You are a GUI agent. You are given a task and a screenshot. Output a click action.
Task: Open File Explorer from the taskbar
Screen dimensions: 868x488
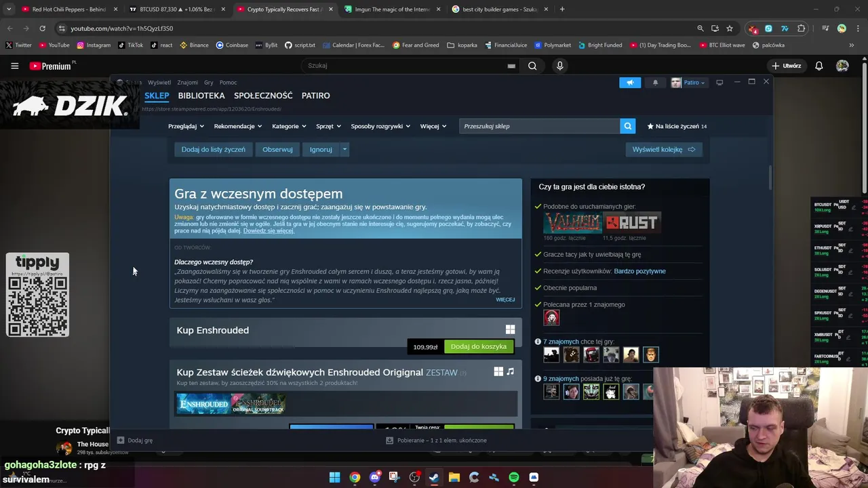(454, 477)
